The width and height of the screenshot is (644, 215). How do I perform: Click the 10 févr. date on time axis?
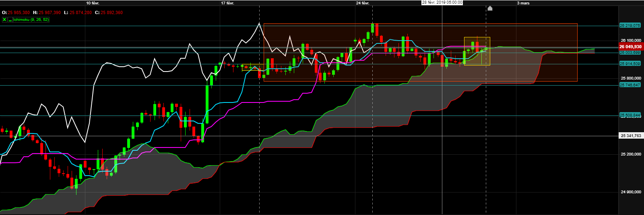93,3
